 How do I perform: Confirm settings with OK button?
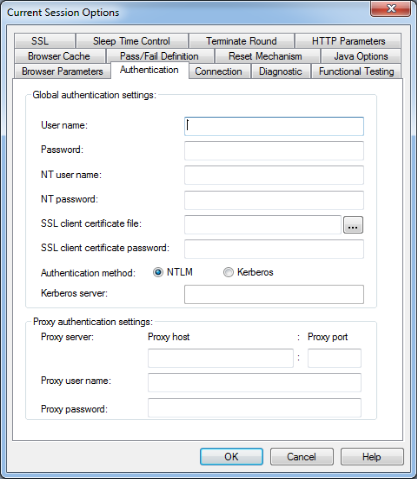tap(231, 456)
